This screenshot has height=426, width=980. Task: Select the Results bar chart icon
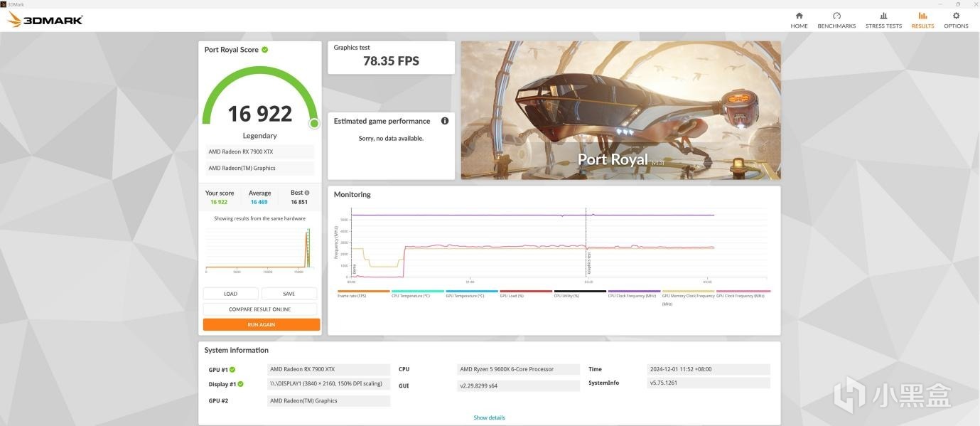coord(922,16)
